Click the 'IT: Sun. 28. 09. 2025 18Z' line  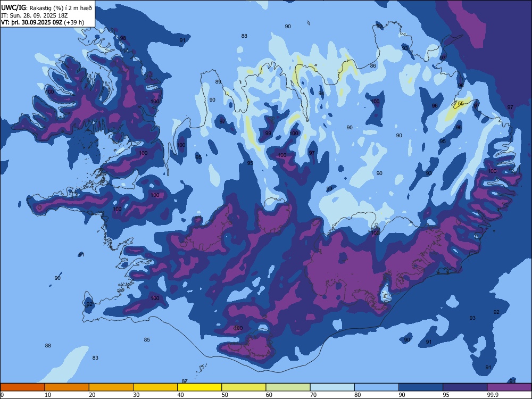pos(35,15)
